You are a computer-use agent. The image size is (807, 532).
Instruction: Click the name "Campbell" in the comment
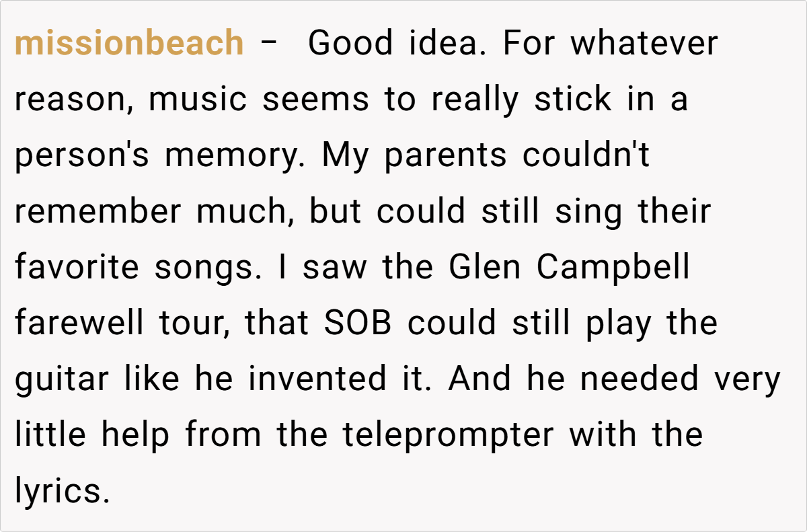coord(613,268)
